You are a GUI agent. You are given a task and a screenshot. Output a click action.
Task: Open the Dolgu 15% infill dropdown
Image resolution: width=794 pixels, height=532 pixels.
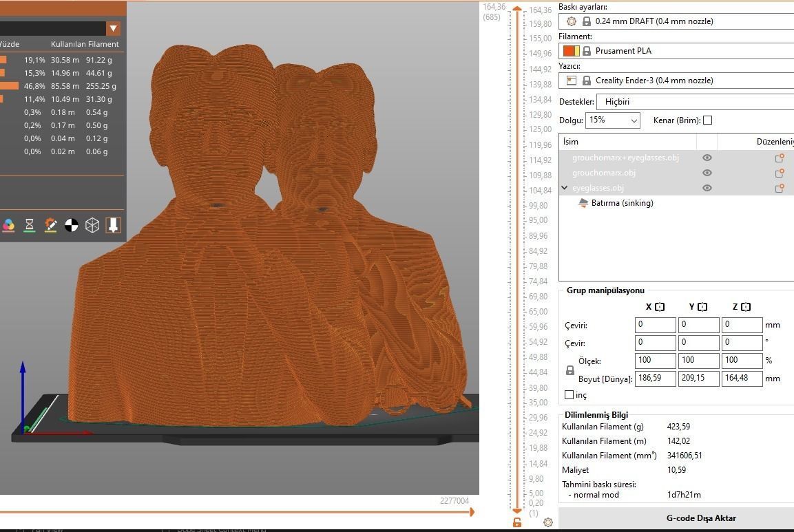613,120
